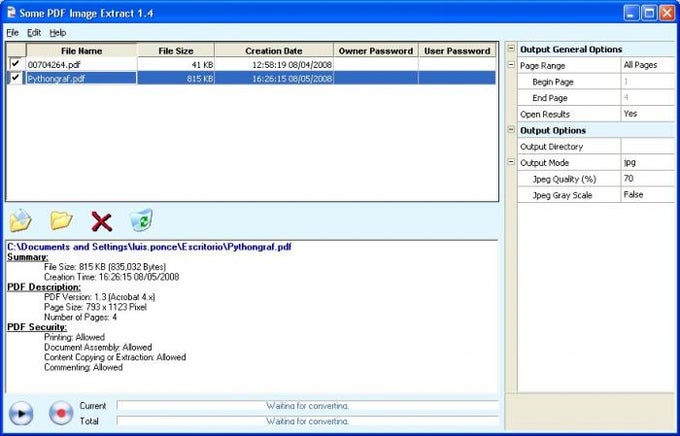This screenshot has height=436, width=680.
Task: Click the 815 KB file size cell
Action: coord(176,79)
